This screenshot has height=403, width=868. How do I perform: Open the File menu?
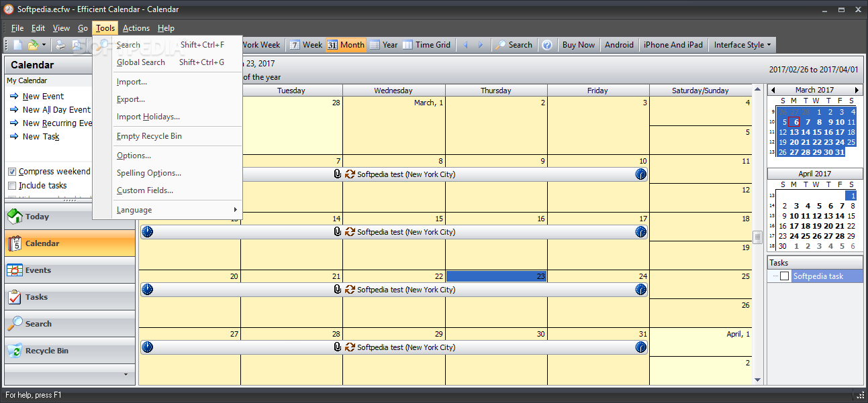[x=17, y=28]
